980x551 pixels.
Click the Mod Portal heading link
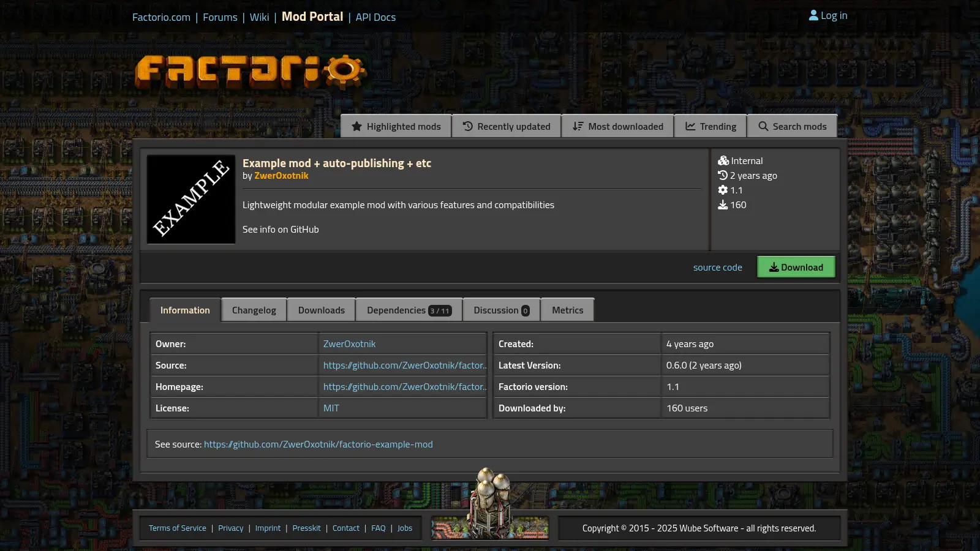tap(312, 17)
